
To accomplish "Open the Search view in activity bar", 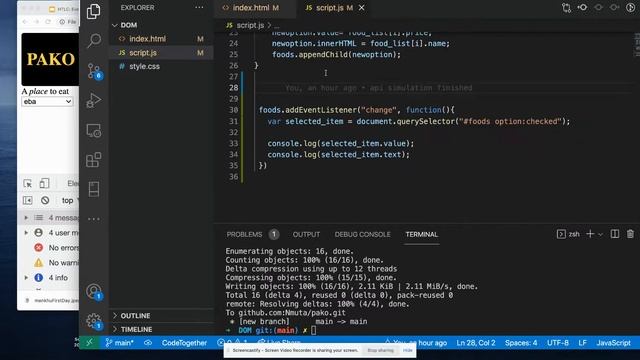I will [93, 40].
